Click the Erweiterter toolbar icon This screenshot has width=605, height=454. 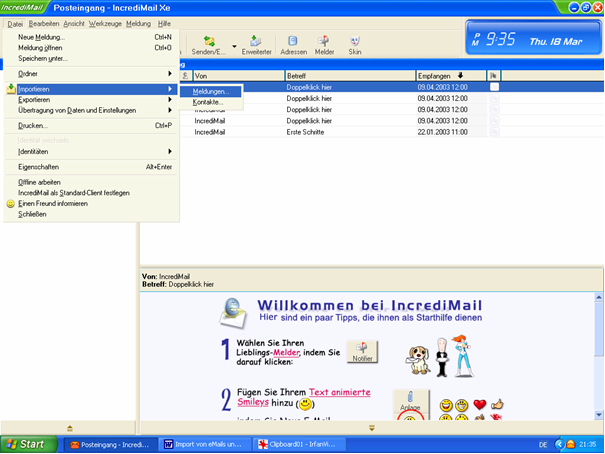(256, 41)
